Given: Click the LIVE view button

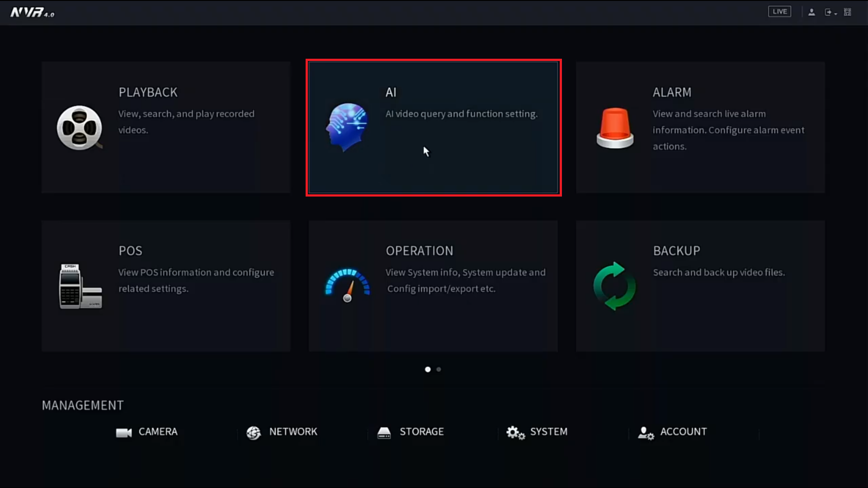Looking at the screenshot, I should pyautogui.click(x=779, y=12).
